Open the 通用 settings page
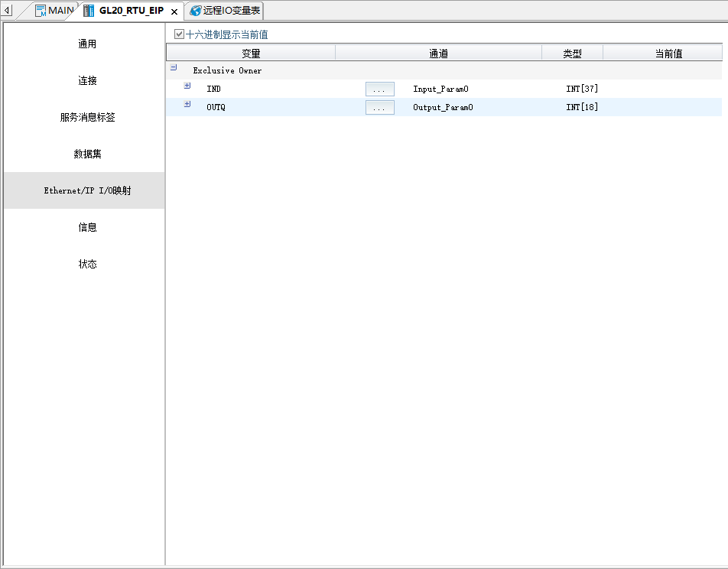The width and height of the screenshot is (728, 569). tap(87, 44)
